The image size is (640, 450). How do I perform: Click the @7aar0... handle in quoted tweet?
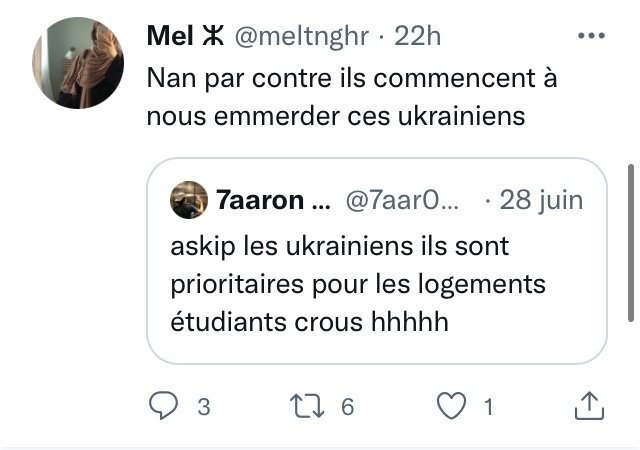click(x=402, y=200)
